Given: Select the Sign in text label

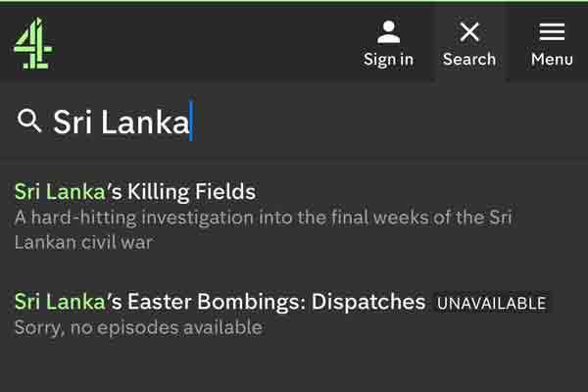Looking at the screenshot, I should (388, 59).
